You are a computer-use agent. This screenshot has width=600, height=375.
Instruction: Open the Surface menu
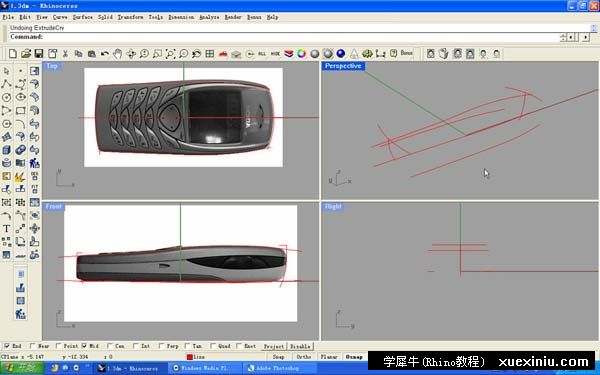pos(82,17)
